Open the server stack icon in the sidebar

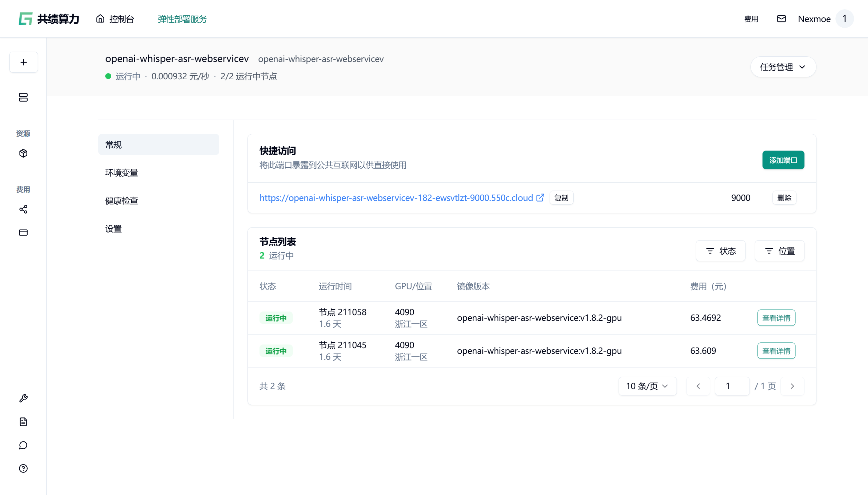23,97
